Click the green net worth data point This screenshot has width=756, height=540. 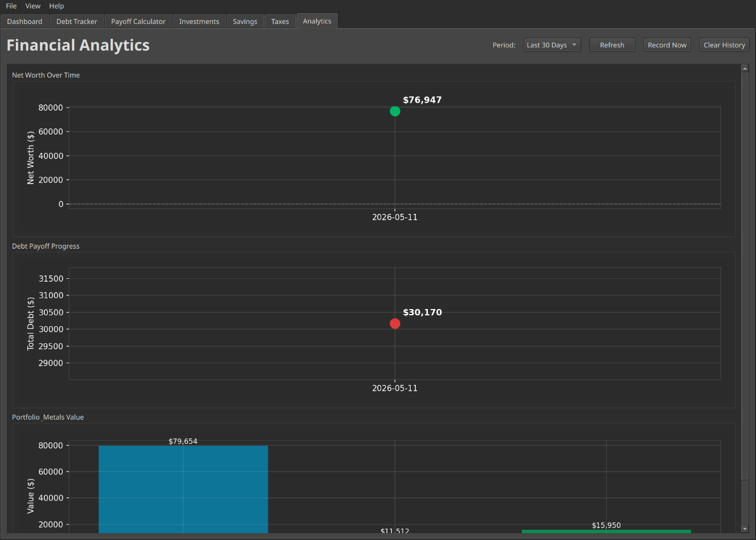[x=395, y=111]
